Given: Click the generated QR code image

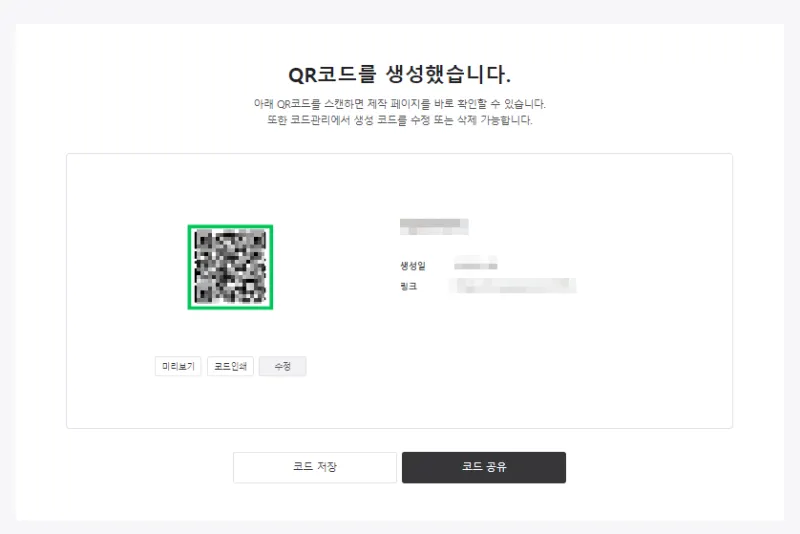Looking at the screenshot, I should (x=230, y=267).
